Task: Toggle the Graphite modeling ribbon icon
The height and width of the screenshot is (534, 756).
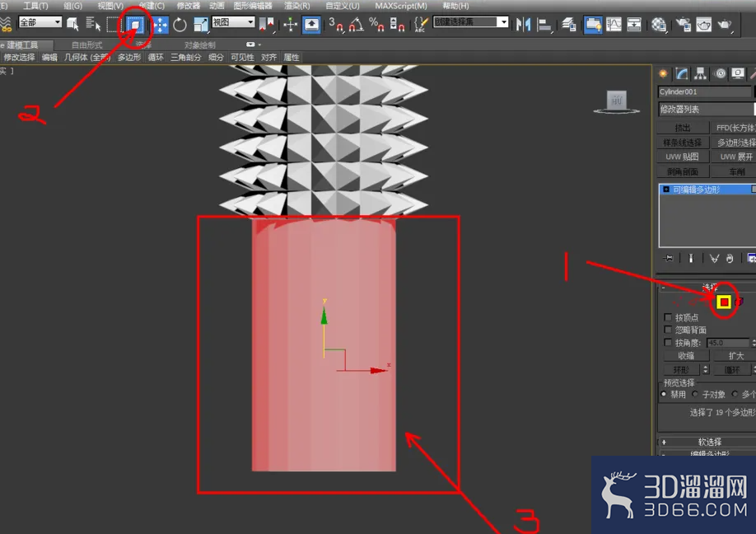Action: [x=593, y=24]
